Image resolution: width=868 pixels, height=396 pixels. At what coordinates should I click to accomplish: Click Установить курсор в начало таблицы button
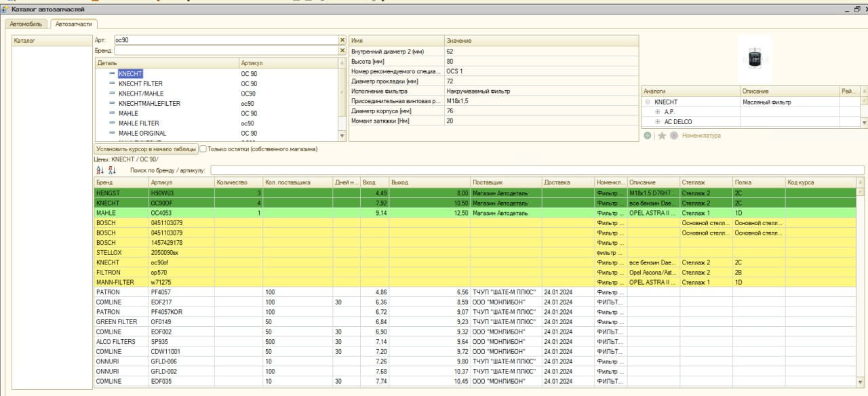pyautogui.click(x=146, y=148)
